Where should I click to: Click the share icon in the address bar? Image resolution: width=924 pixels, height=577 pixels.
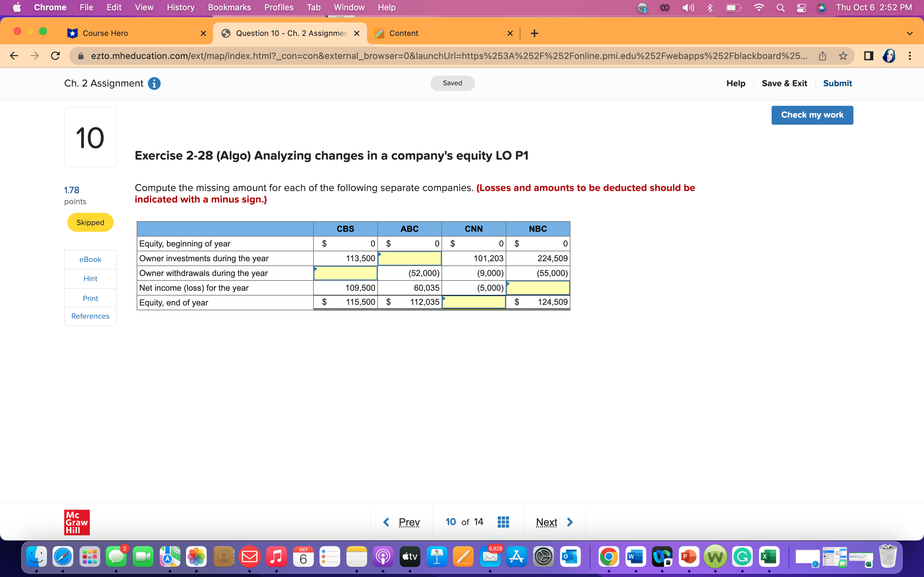pyautogui.click(x=822, y=56)
